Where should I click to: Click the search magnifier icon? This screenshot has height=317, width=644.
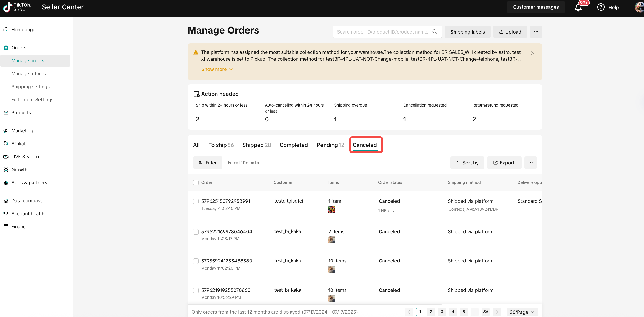pyautogui.click(x=435, y=32)
